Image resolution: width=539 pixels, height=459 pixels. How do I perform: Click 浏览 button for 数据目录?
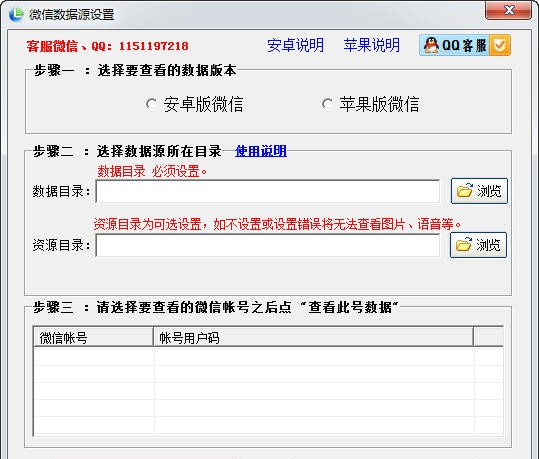pos(479,191)
